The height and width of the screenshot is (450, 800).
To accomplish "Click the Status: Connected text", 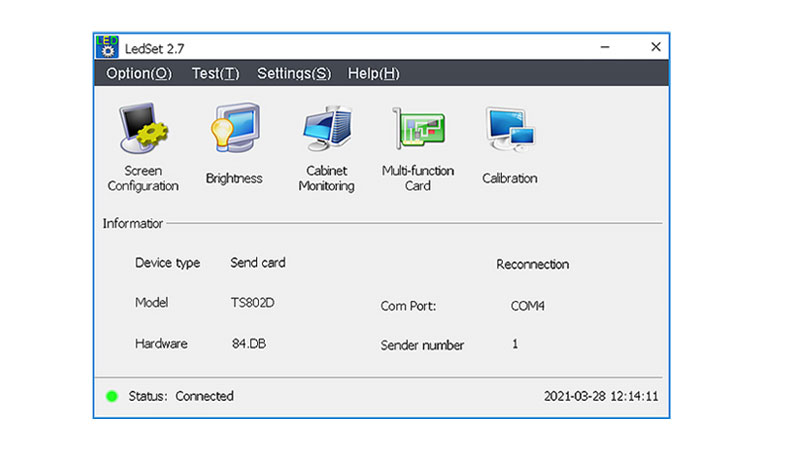I will pos(181,396).
